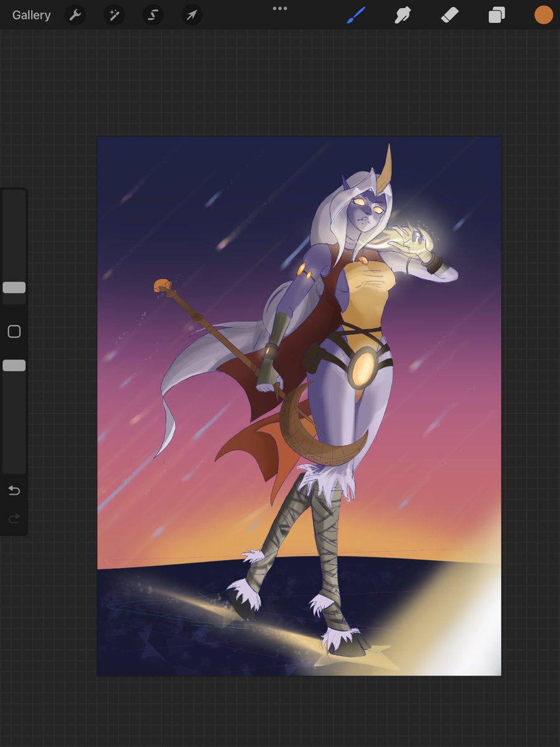
Task: Redo the last undone action
Action: coord(14,519)
